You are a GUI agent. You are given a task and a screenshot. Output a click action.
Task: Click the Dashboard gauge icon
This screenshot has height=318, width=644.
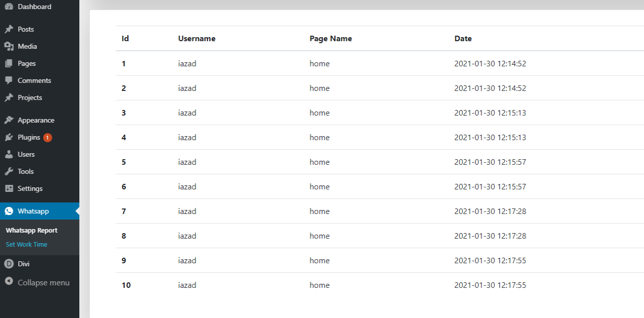(9, 7)
